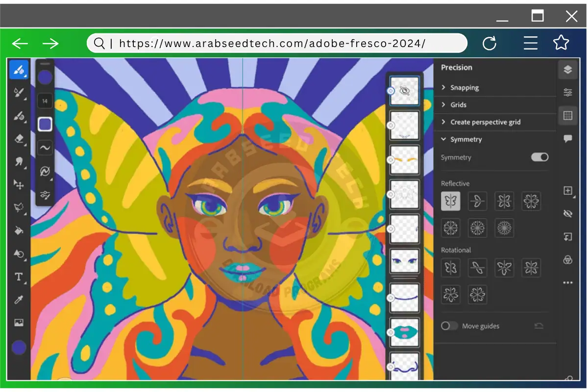
Task: Select the Smudge tool
Action: click(19, 162)
